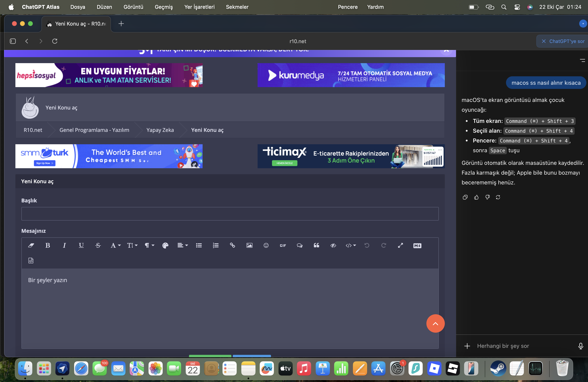Open the hepsisosyal banner ad

(109, 75)
